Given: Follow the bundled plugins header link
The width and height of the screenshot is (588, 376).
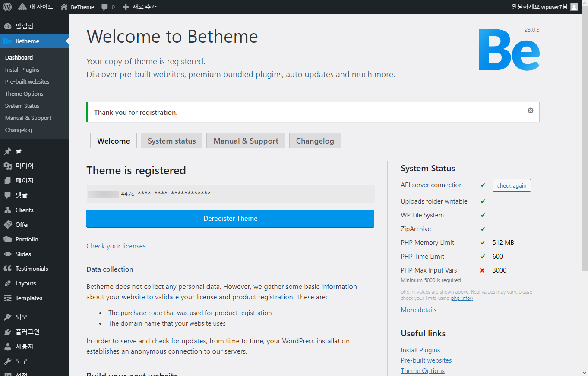Looking at the screenshot, I should (x=253, y=74).
